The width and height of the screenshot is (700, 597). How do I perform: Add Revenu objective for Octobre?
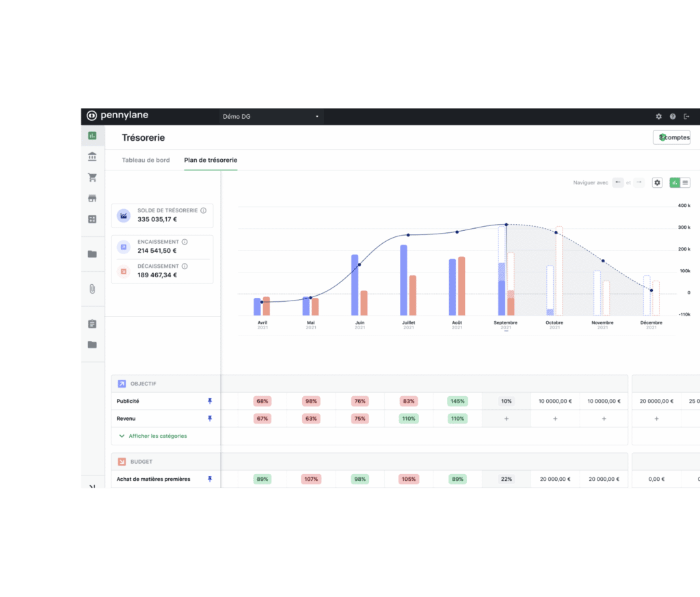pos(555,419)
